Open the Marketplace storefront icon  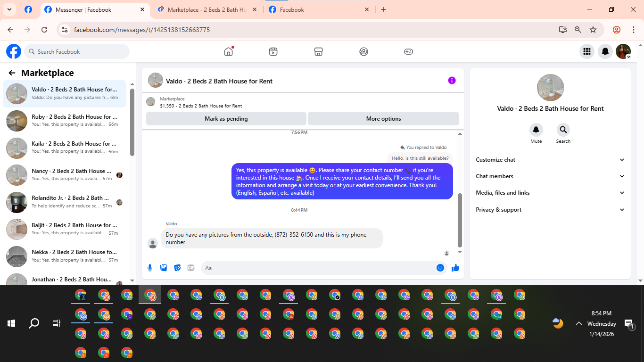coord(318,52)
